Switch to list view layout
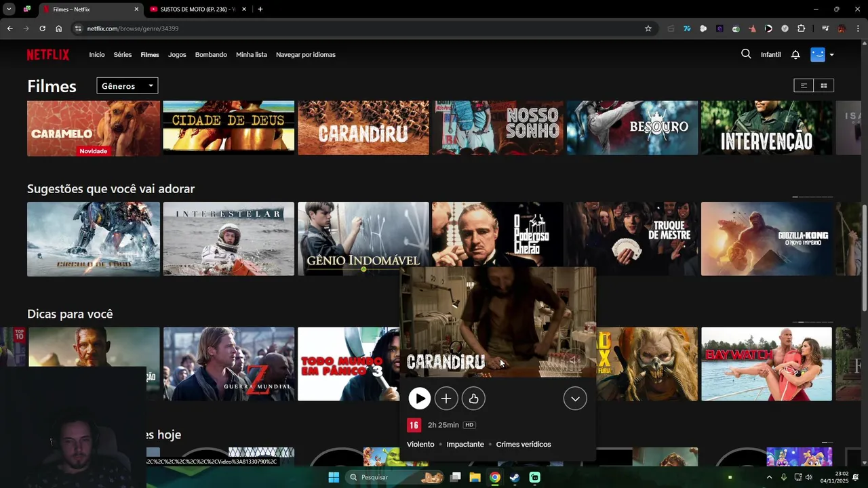 (804, 85)
